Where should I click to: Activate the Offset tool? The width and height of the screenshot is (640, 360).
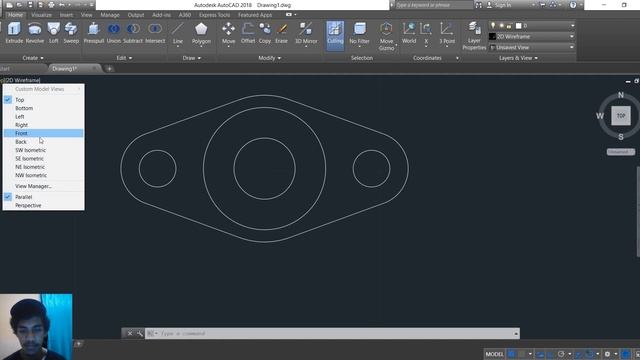click(x=248, y=33)
